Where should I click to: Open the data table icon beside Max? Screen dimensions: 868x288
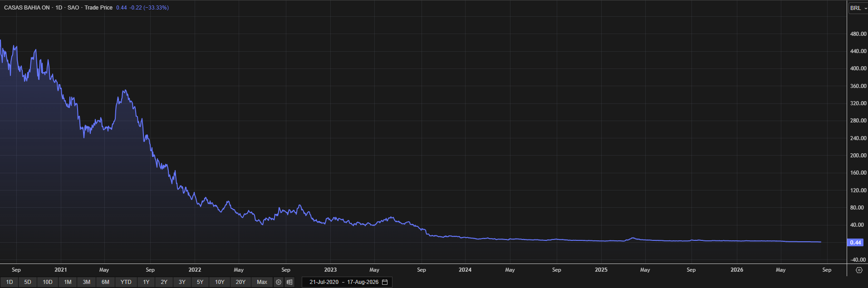coord(289,282)
